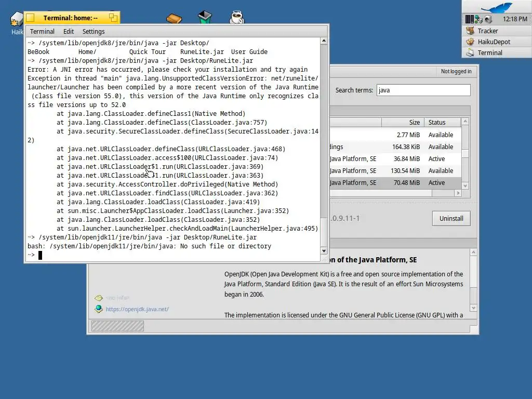Viewport: 532px width, 399px height.
Task: Select the 130.54 MiB Java Platform row
Action: tap(395, 170)
